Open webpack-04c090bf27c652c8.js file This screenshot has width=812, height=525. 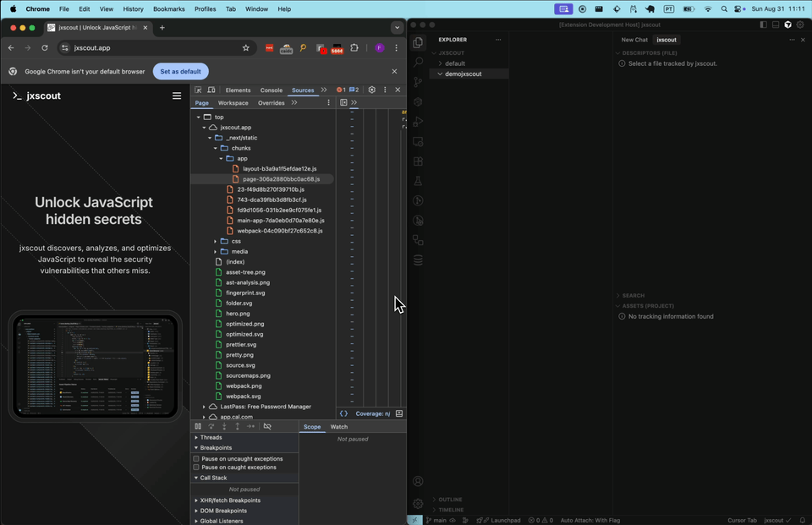tap(280, 231)
